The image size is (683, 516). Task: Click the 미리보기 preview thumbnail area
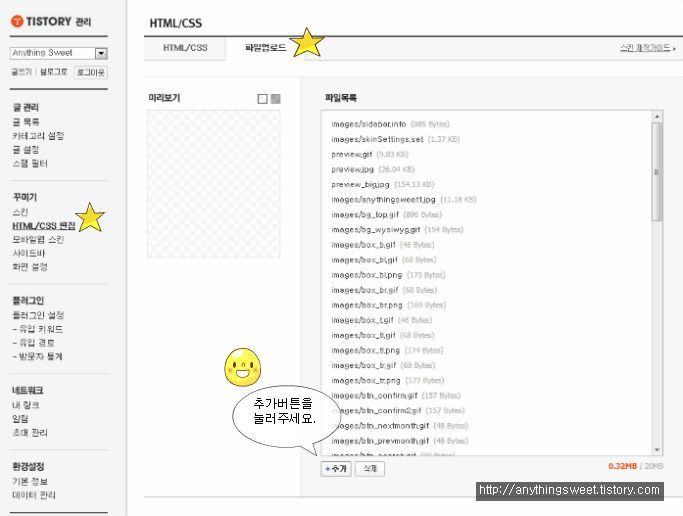point(214,183)
